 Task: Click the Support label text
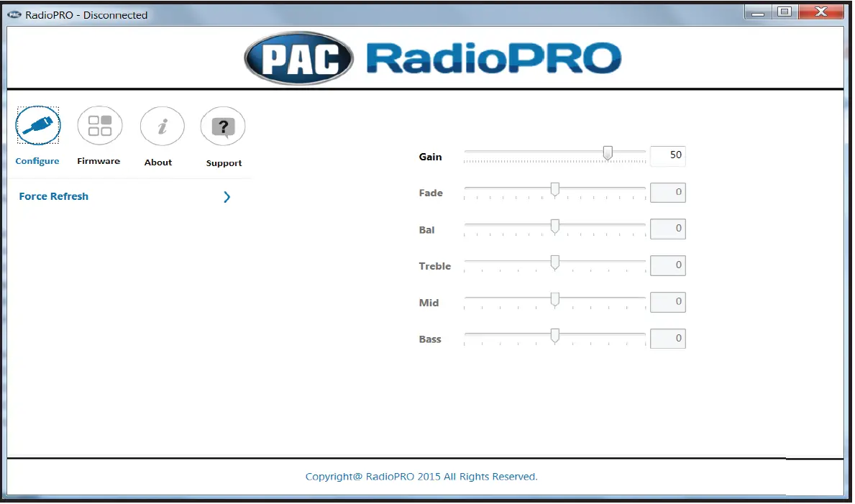pos(223,162)
